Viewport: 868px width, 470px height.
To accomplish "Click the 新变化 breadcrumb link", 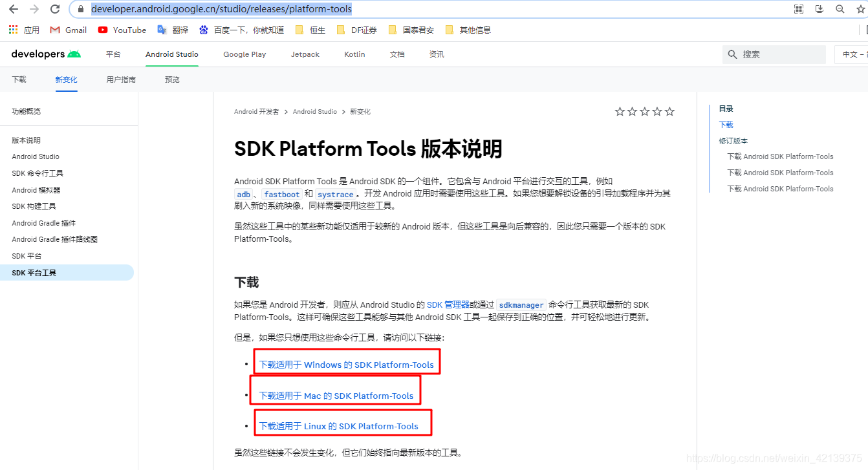I will coord(360,111).
